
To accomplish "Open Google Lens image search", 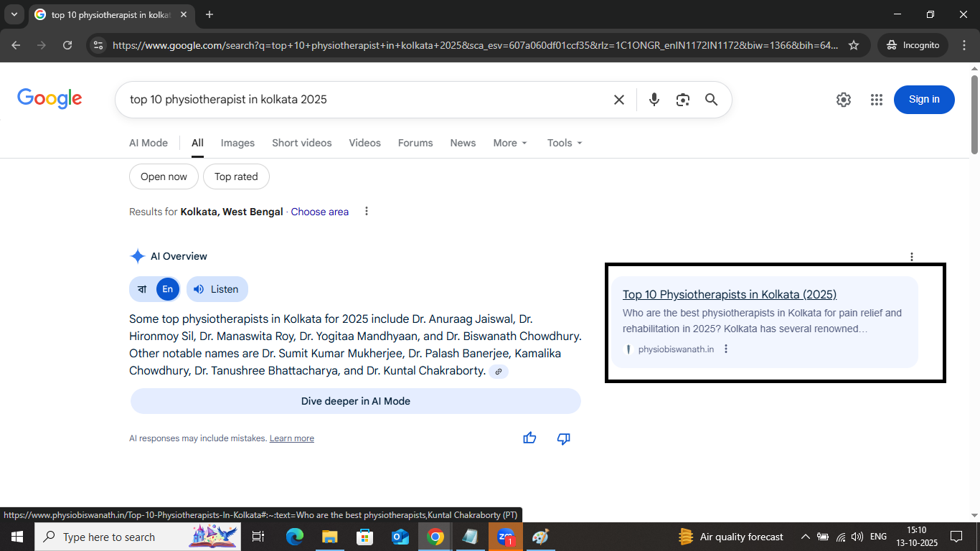I will click(x=682, y=100).
